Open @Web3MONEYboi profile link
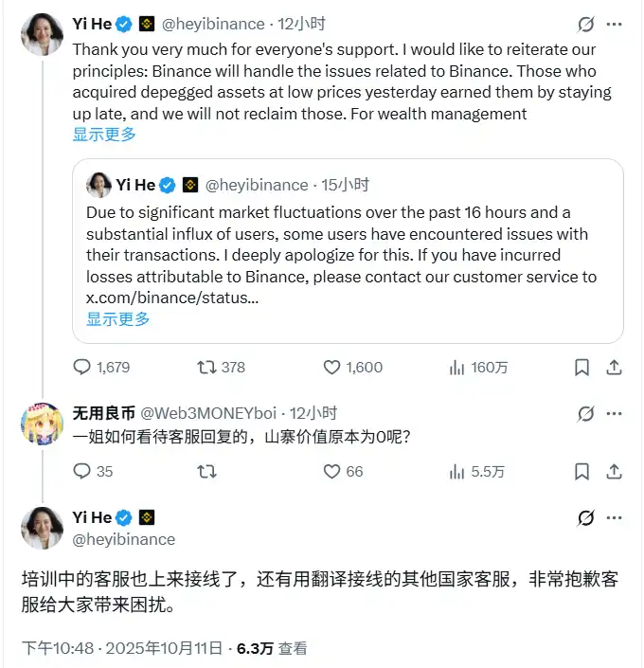 209,413
